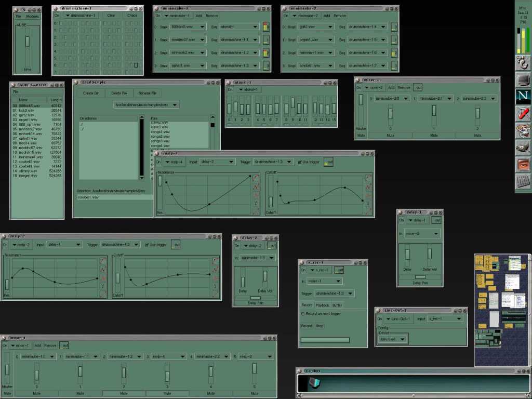Toggle Use trigger checkbox in reslp-2

click(x=147, y=244)
